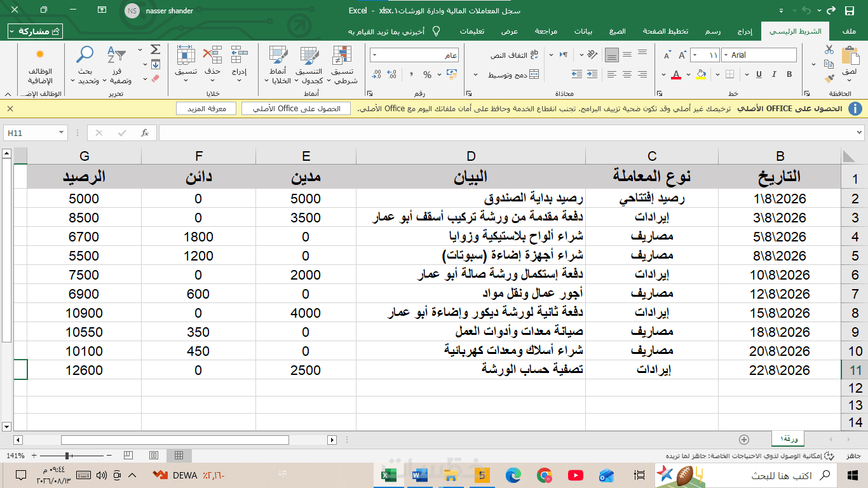Add a new sheet with plus icon
Screen dimensions: 868x488
point(744,439)
